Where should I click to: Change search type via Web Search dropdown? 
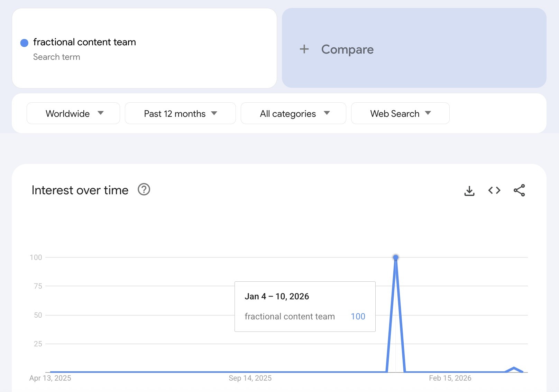pyautogui.click(x=400, y=113)
